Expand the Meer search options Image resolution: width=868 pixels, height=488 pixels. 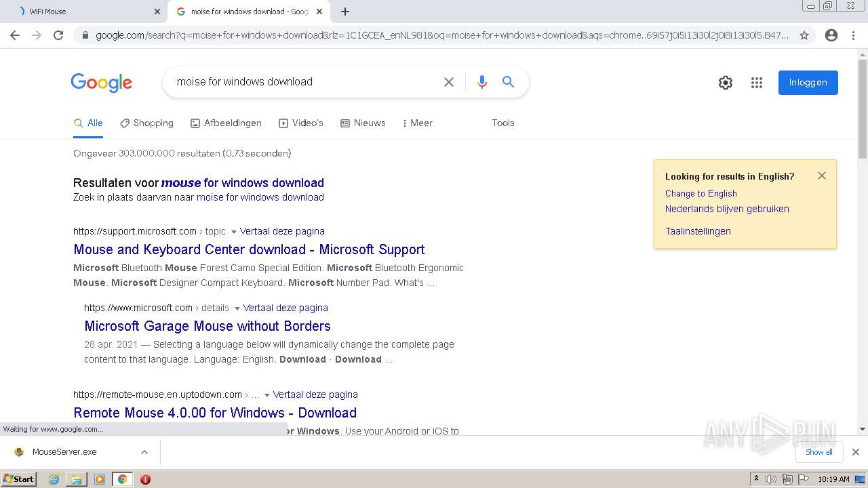tap(418, 123)
